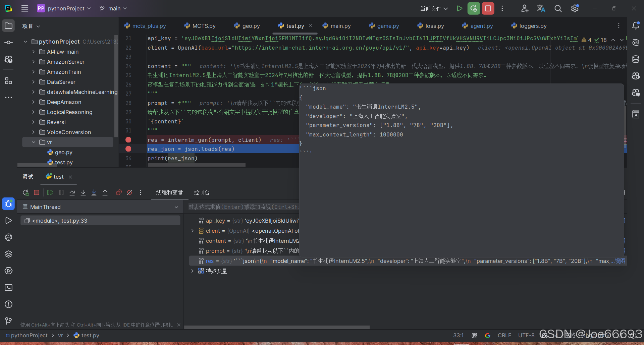This screenshot has height=345, width=644.
Task: Click 33:1 cursor position in status bar
Action: pyautogui.click(x=458, y=335)
